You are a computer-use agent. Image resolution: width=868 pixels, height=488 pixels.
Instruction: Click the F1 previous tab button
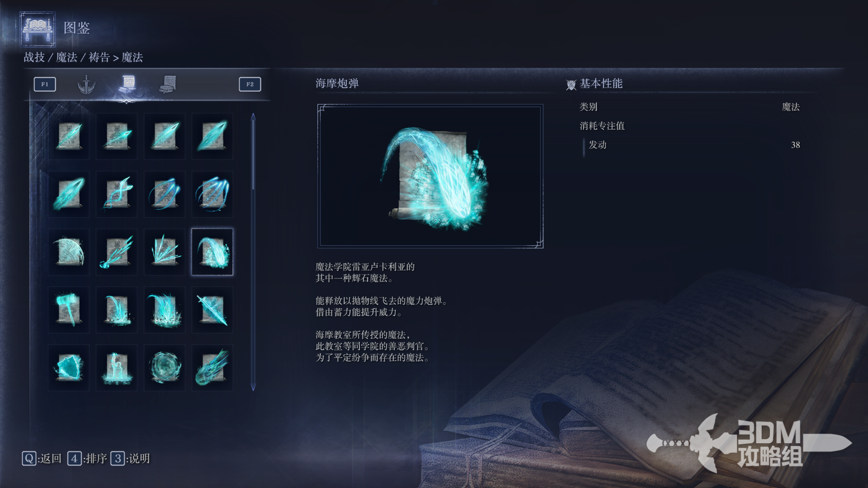[45, 84]
